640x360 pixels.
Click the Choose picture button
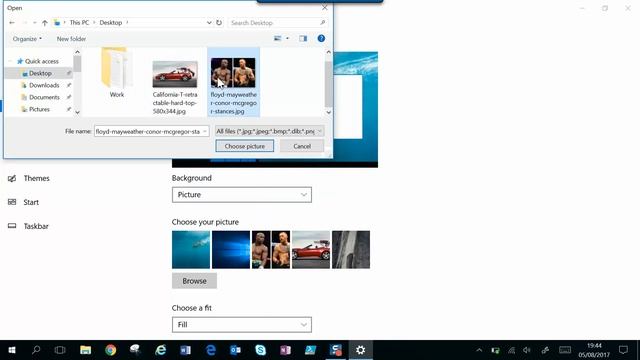click(x=244, y=146)
